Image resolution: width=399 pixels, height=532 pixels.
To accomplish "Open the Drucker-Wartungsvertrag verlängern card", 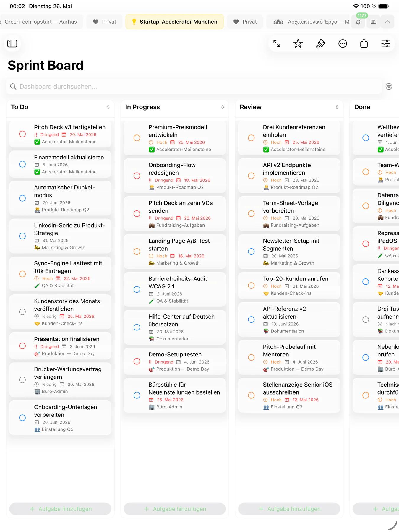I will point(60,380).
